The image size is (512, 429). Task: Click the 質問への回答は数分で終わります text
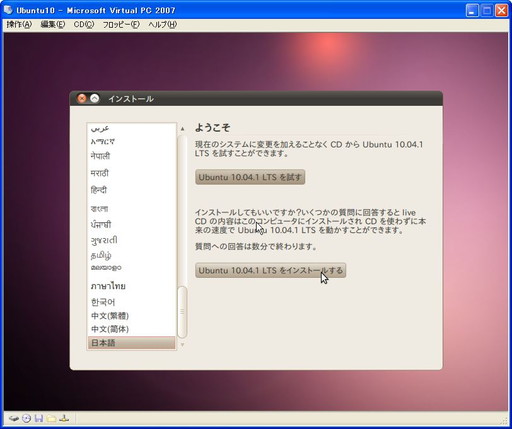tap(256, 247)
